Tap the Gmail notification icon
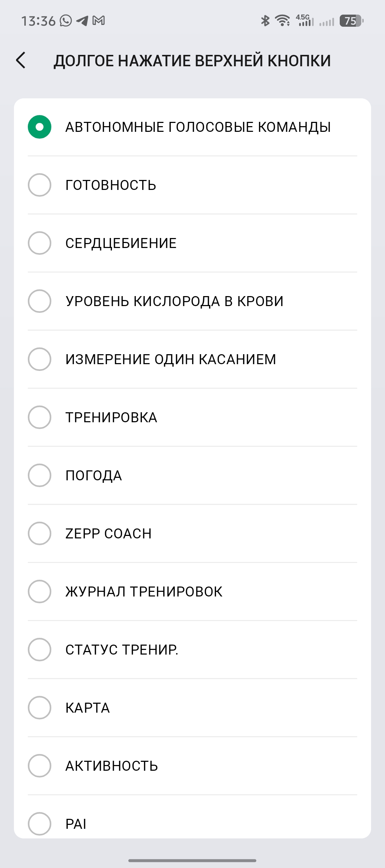The height and width of the screenshot is (868, 385). [98, 21]
